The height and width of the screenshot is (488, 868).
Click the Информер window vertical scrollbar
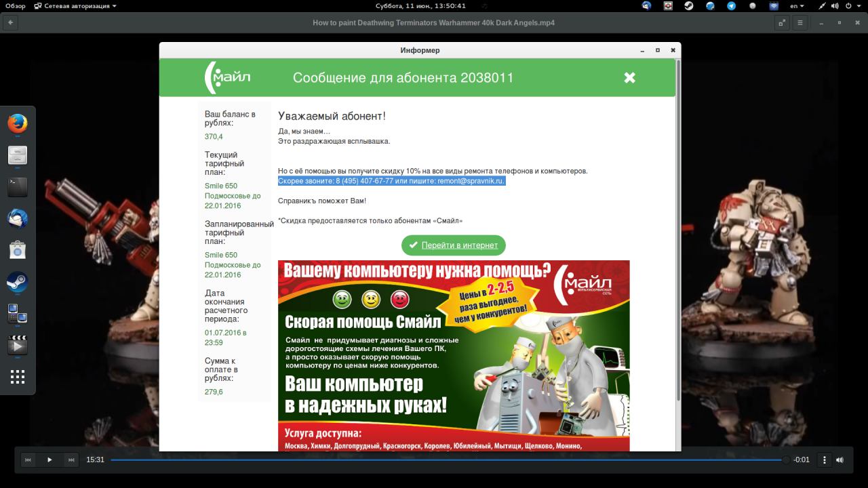678,230
